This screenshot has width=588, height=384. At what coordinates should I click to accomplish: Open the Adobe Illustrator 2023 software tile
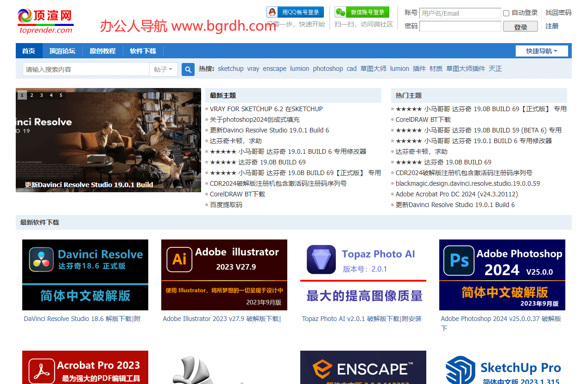click(224, 275)
